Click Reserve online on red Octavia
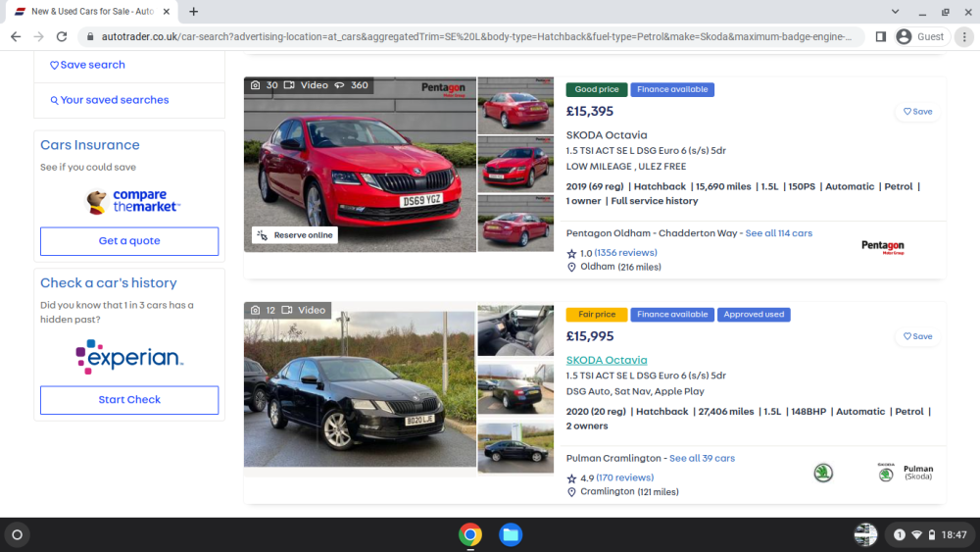980x552 pixels. [x=295, y=235]
